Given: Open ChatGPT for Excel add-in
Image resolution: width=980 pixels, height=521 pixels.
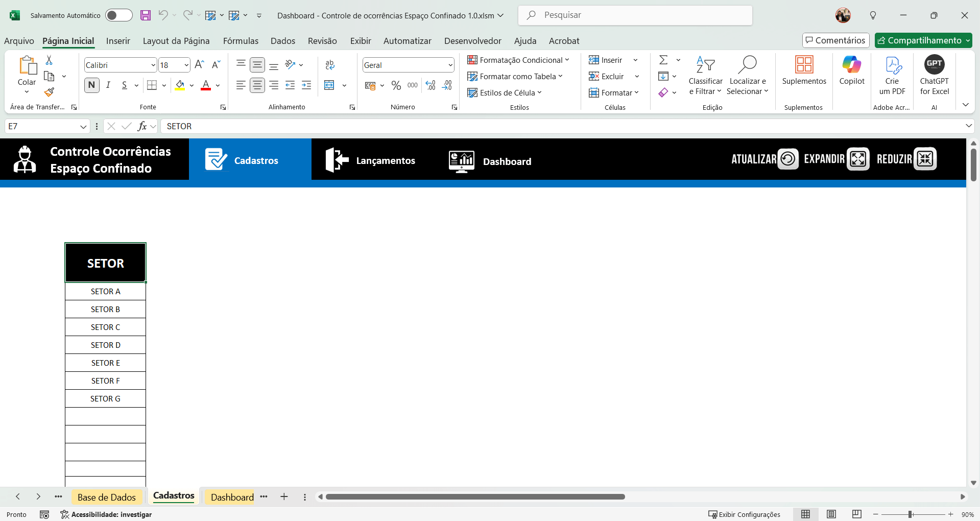Looking at the screenshot, I should click(934, 75).
